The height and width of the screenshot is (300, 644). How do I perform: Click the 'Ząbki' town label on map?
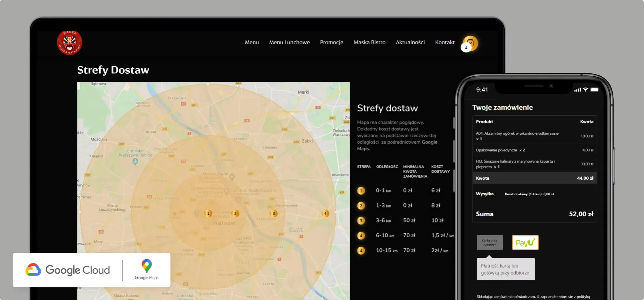pos(307,141)
